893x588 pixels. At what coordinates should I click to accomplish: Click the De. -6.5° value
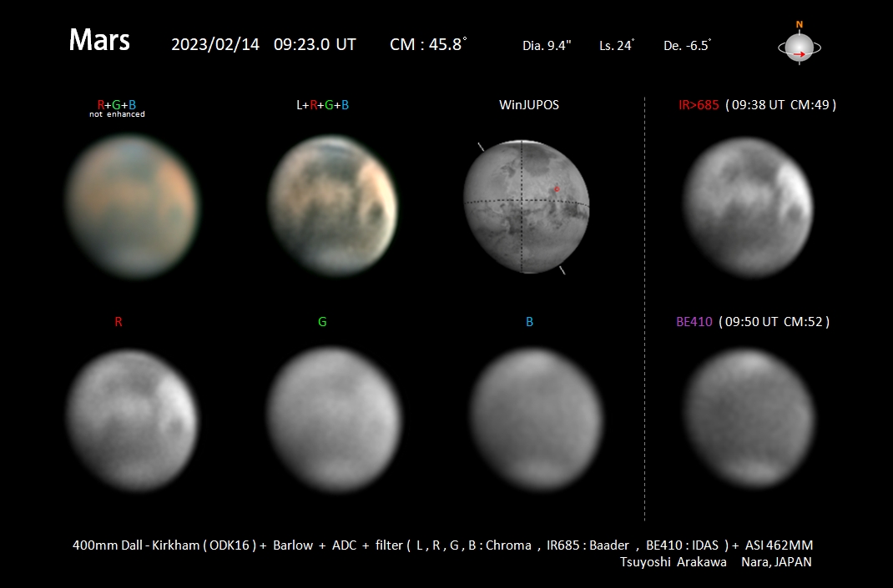(687, 45)
